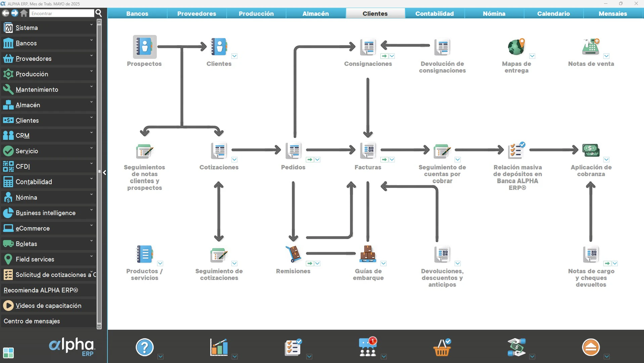Open the messages icon with red notification badge
The width and height of the screenshot is (644, 363).
pos(367,347)
